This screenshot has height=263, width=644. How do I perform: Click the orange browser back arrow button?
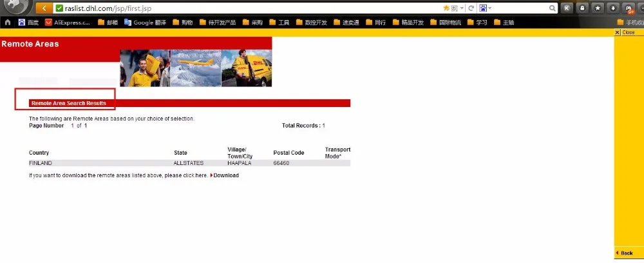pyautogui.click(x=44, y=8)
